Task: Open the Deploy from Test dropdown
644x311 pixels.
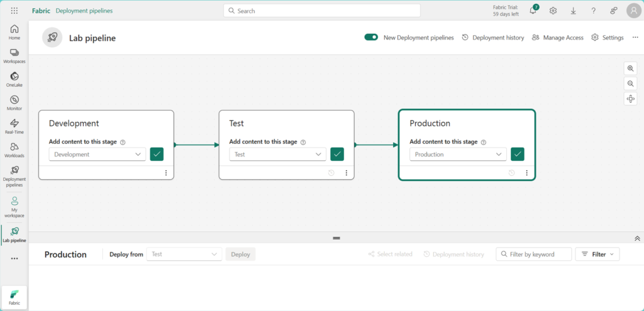Action: pyautogui.click(x=184, y=254)
